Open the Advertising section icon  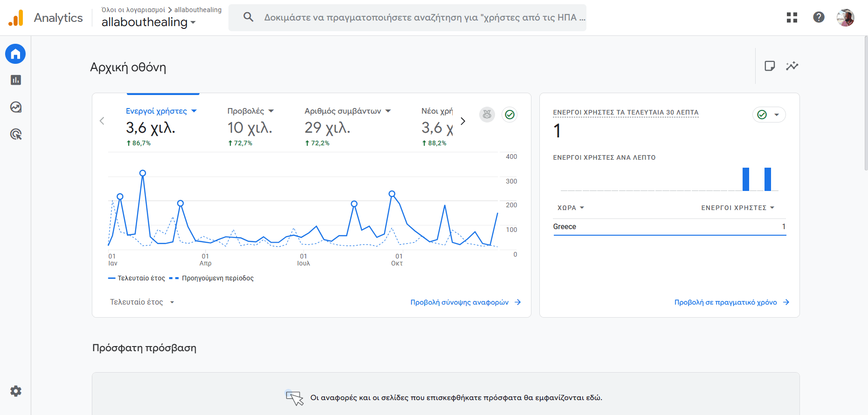pos(16,135)
